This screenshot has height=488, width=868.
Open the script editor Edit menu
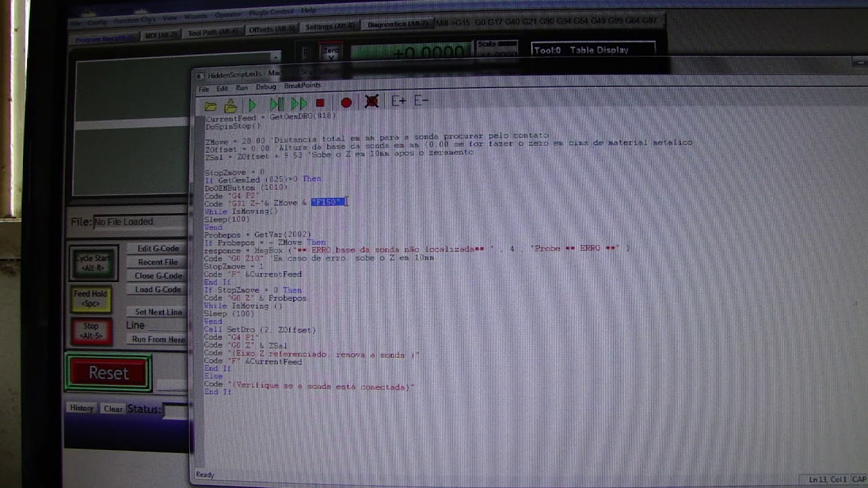tap(222, 89)
